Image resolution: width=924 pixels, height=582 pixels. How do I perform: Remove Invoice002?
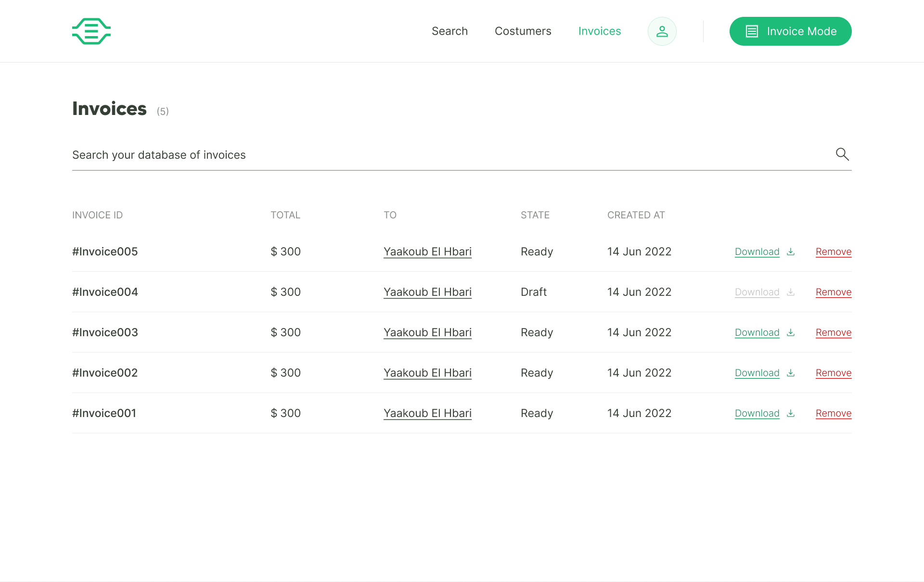834,373
